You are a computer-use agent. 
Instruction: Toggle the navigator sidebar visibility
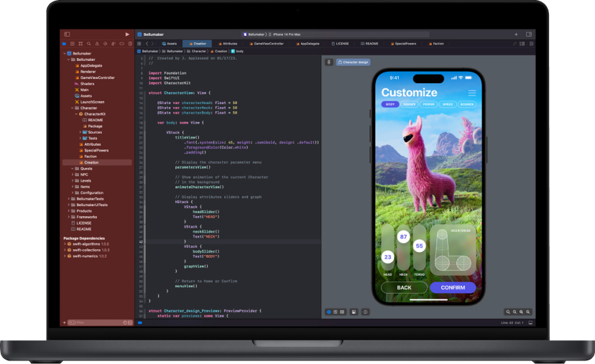(67, 34)
